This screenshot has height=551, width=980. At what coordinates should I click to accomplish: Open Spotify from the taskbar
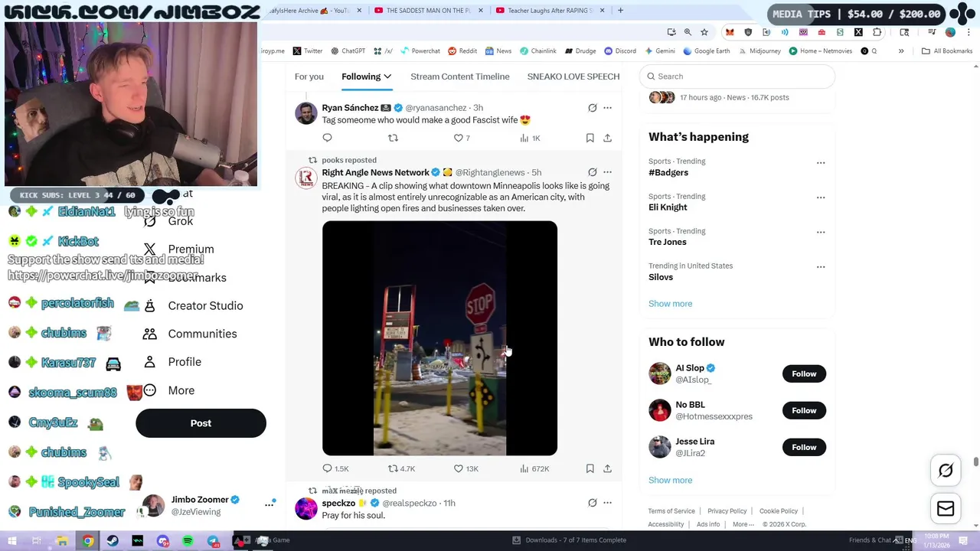coord(188,540)
